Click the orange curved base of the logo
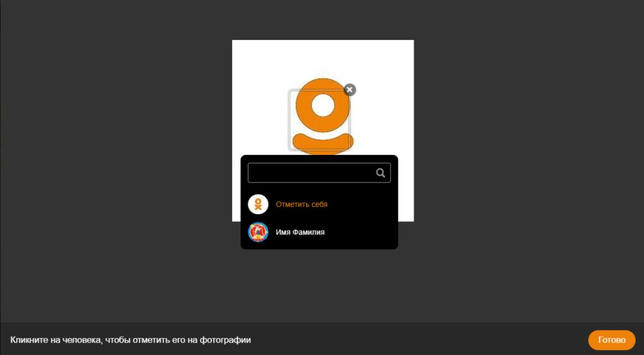This screenshot has height=355, width=644. 323,144
